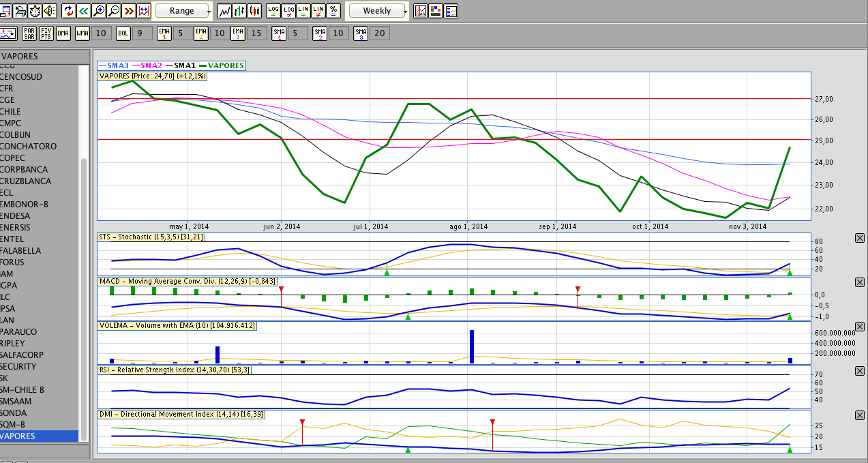Toggle Bollinger bands BOL overlay
This screenshot has width=868, height=463.
click(123, 33)
